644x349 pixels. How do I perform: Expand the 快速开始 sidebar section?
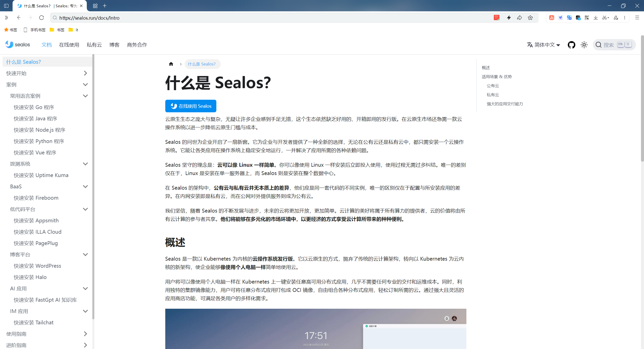pos(47,73)
